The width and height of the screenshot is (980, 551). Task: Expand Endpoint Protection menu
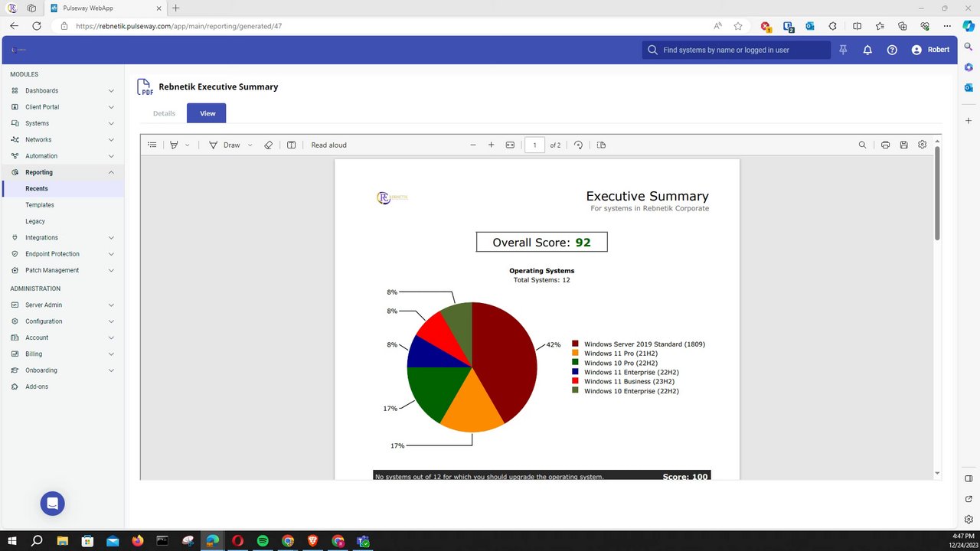pyautogui.click(x=62, y=254)
